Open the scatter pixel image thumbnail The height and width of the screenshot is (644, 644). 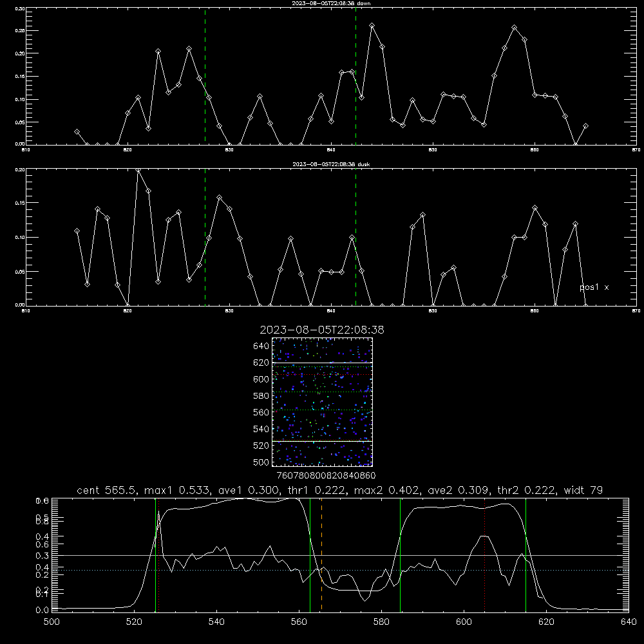point(322,402)
